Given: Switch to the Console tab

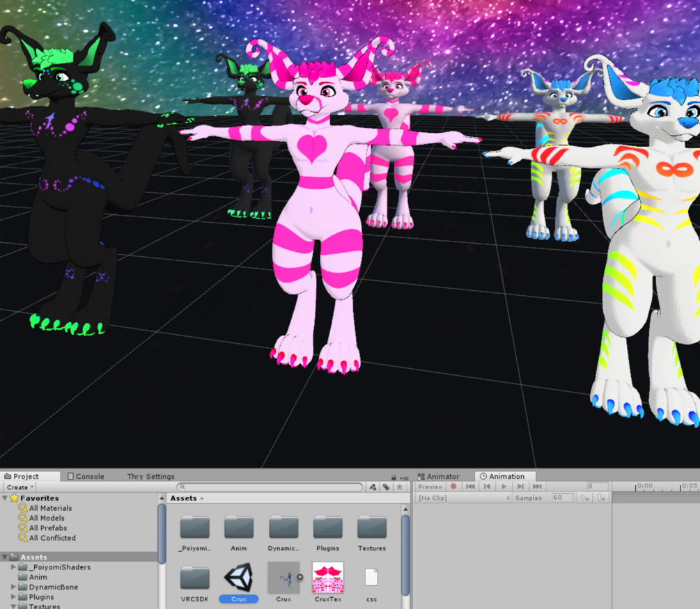Looking at the screenshot, I should pyautogui.click(x=86, y=476).
